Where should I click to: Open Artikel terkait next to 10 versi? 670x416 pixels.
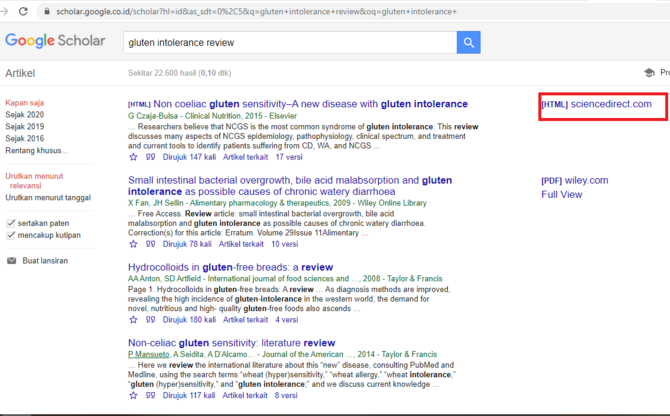coord(241,244)
